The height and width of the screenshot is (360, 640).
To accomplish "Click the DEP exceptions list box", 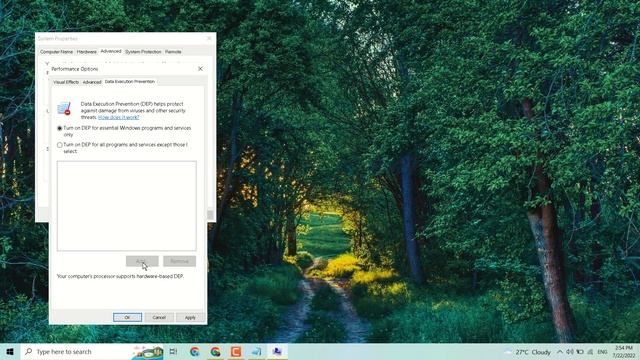I will point(127,206).
